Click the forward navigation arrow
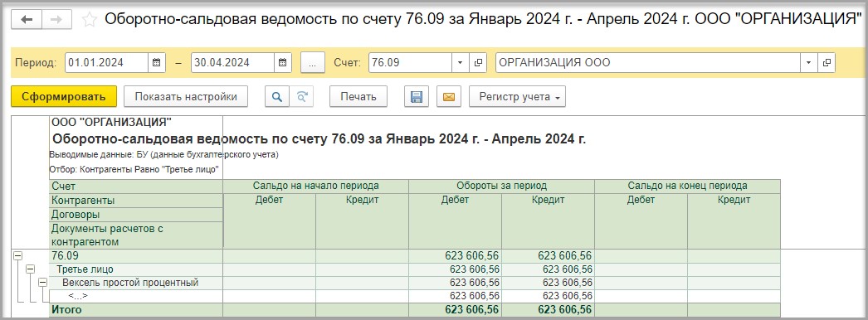The image size is (868, 320). (56, 20)
